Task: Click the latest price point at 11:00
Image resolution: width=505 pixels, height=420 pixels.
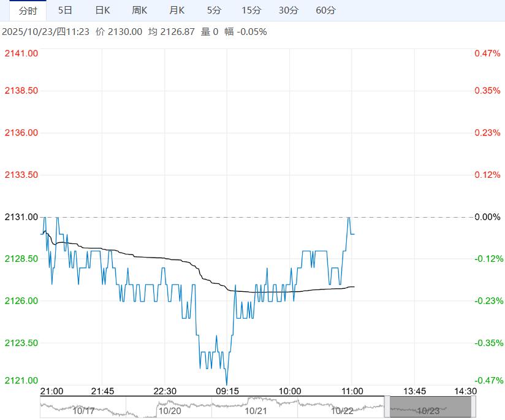Action: tap(354, 234)
